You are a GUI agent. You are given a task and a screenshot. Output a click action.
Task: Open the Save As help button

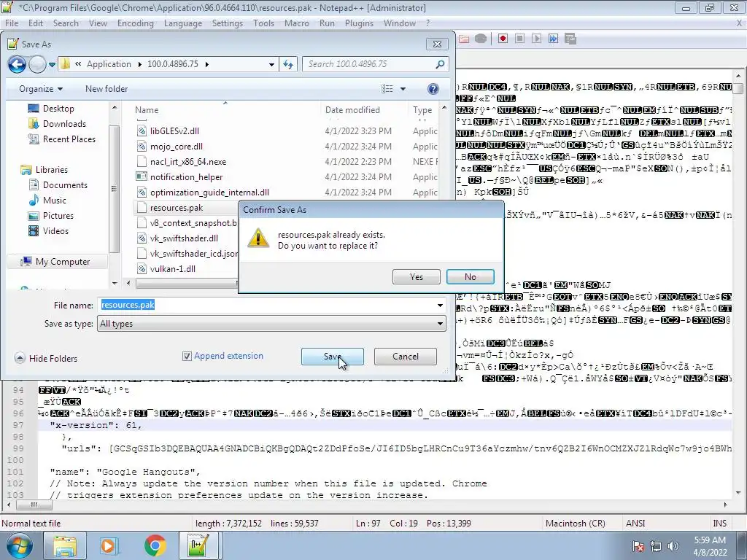pos(433,89)
